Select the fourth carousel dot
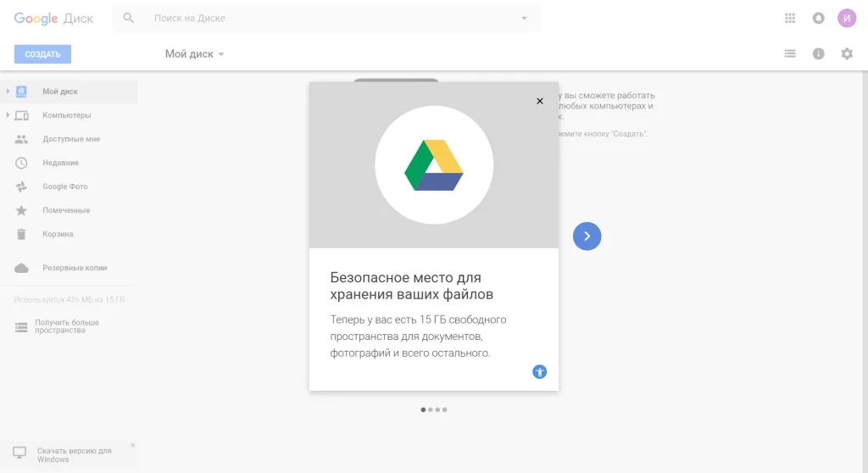The image size is (868, 473). [444, 410]
